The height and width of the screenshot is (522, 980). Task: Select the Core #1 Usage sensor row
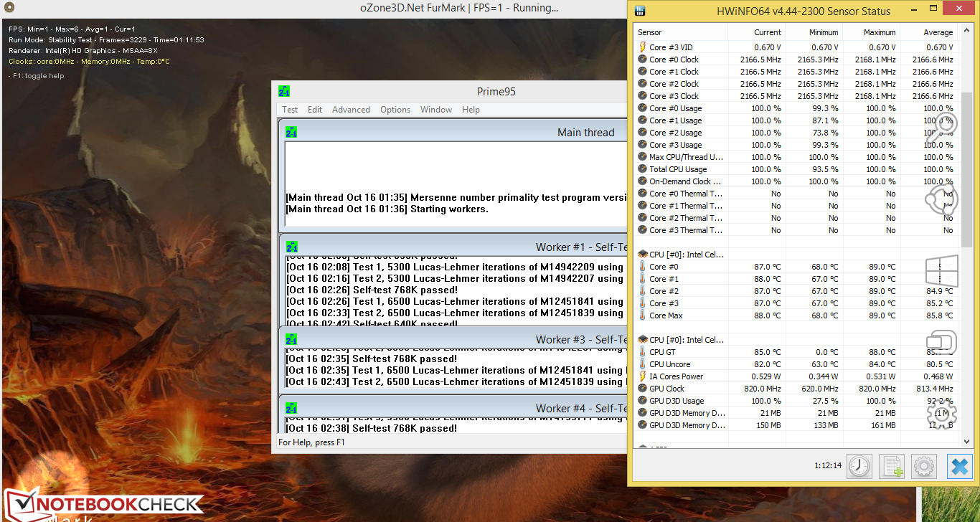click(x=796, y=120)
